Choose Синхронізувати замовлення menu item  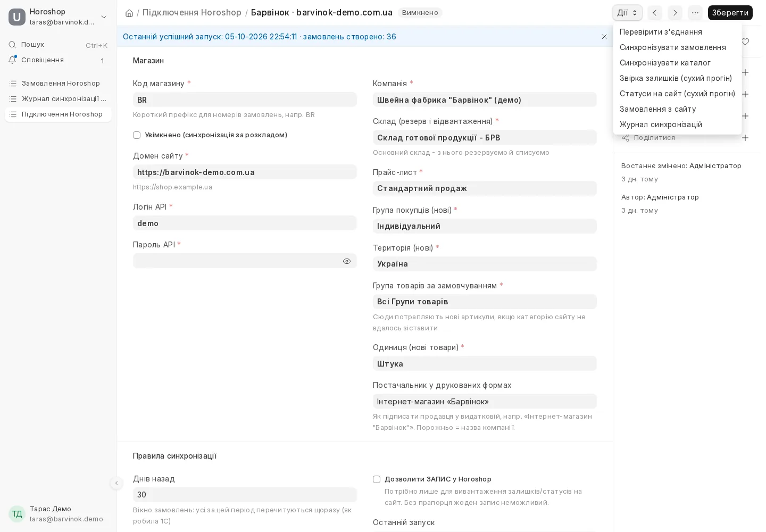[x=677, y=47]
